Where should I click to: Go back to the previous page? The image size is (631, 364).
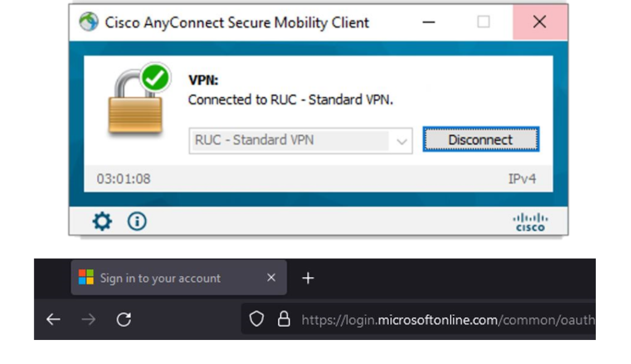click(x=53, y=320)
